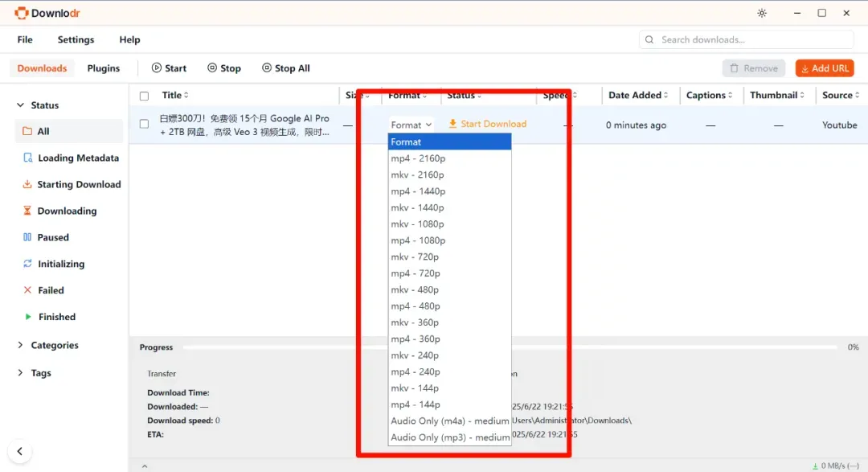Screen dimensions: 868x472
Task: Collapse the Status tree section
Action: (20, 105)
